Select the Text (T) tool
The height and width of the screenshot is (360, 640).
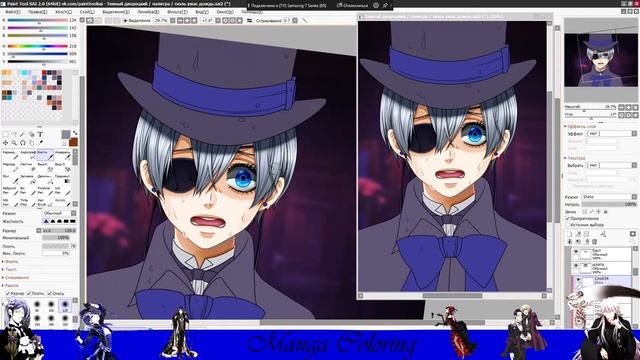(x=40, y=134)
